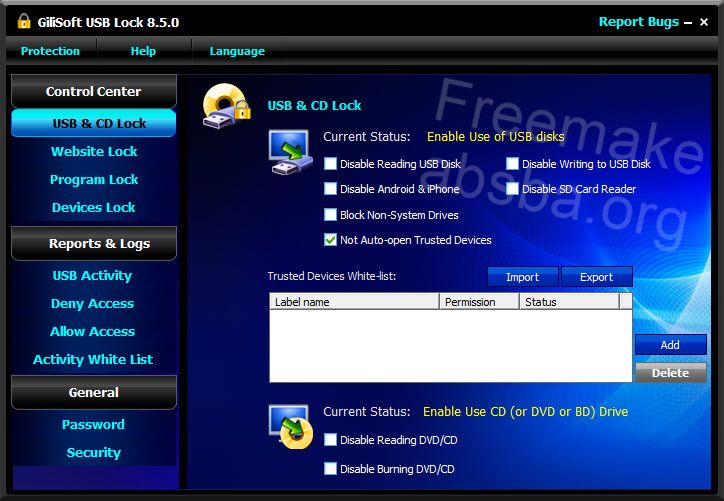Screen dimensions: 724x501
Task: Click the trusted devices white-list area
Action: 451,346
